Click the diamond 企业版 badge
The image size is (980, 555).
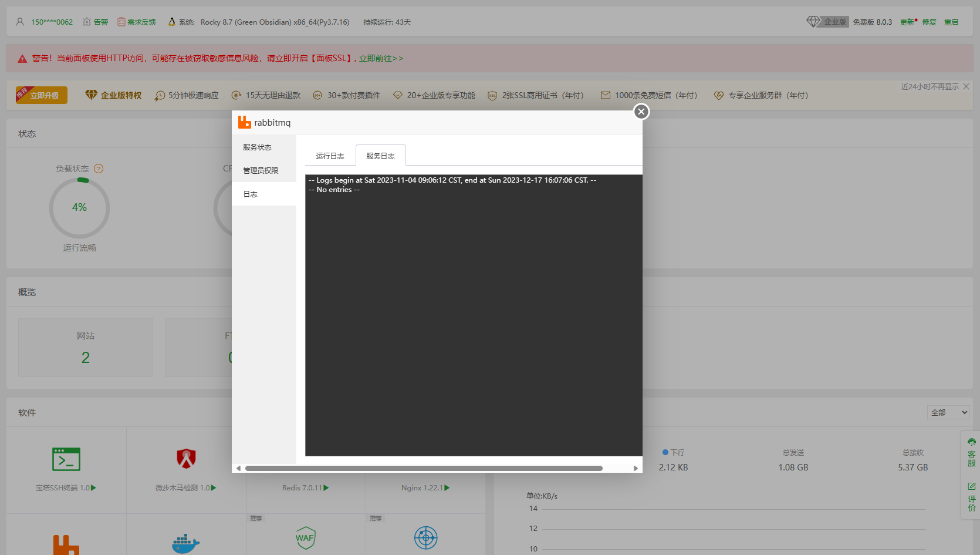tap(827, 22)
